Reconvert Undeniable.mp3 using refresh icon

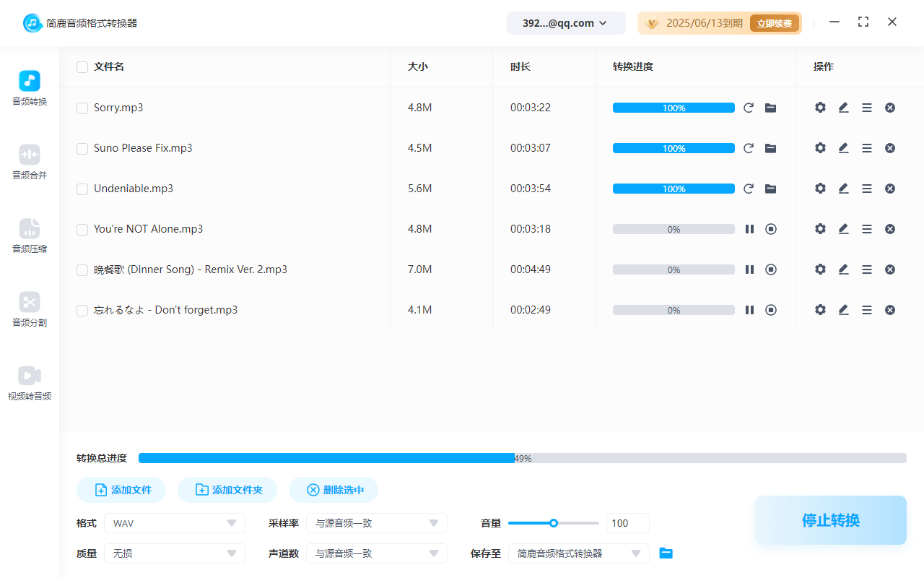(x=749, y=188)
